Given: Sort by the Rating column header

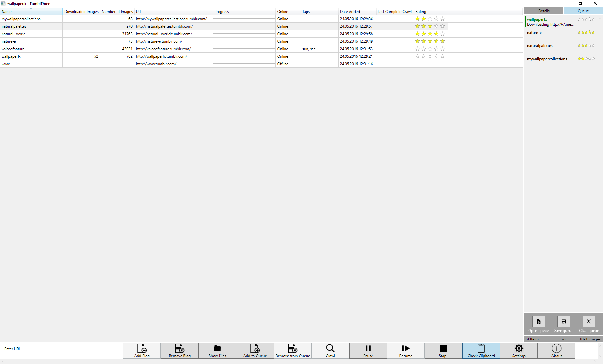Looking at the screenshot, I should (431, 12).
